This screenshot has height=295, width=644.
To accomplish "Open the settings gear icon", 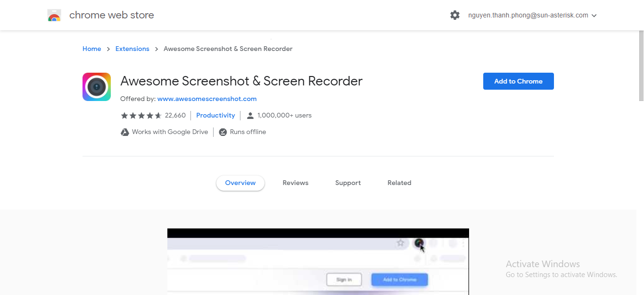I will 455,15.
